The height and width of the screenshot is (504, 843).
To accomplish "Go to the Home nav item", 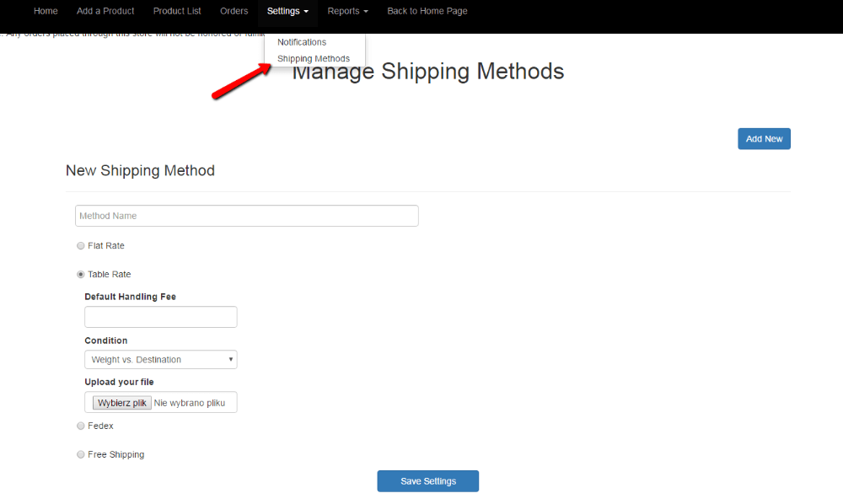I will tap(46, 11).
